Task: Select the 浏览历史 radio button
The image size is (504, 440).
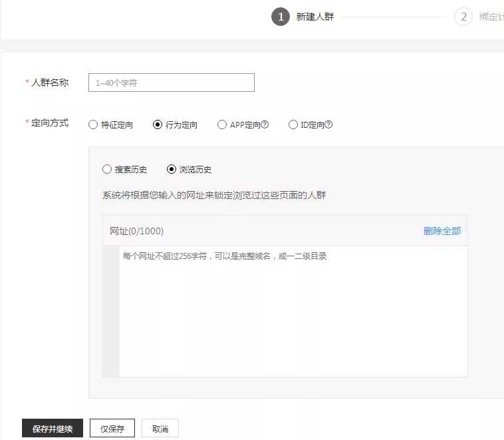Action: [172, 169]
